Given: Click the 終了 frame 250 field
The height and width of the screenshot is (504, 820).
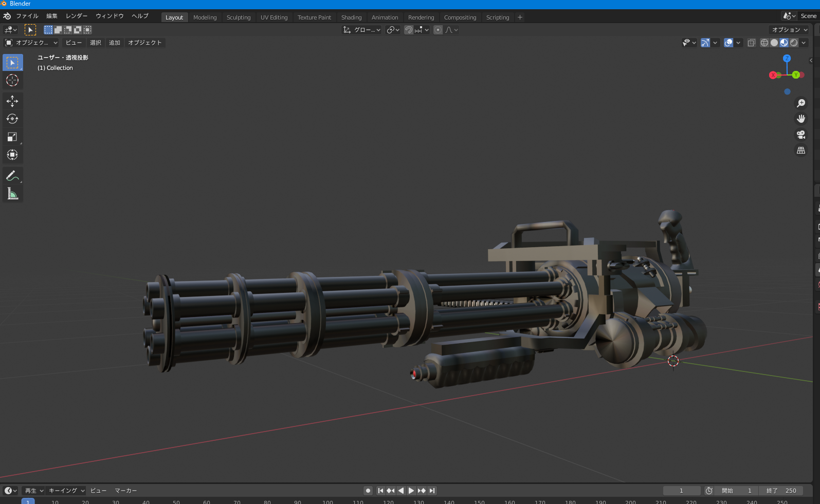Looking at the screenshot, I should (x=781, y=491).
